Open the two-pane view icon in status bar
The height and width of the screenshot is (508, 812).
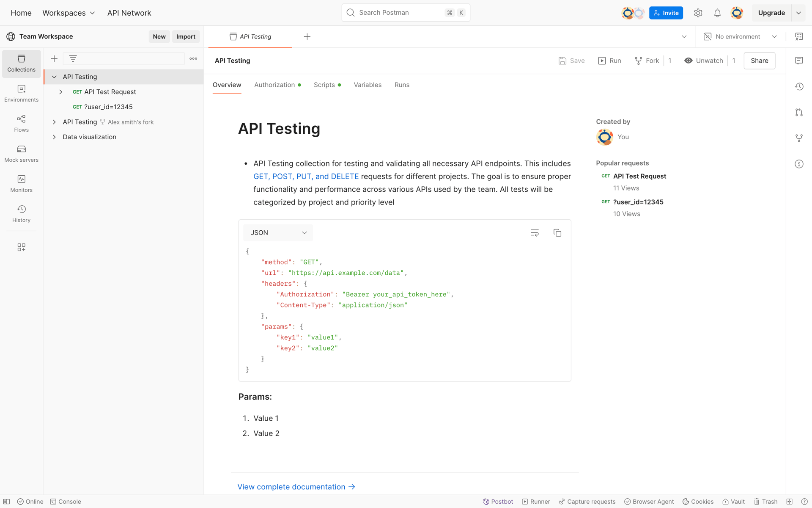coord(789,502)
